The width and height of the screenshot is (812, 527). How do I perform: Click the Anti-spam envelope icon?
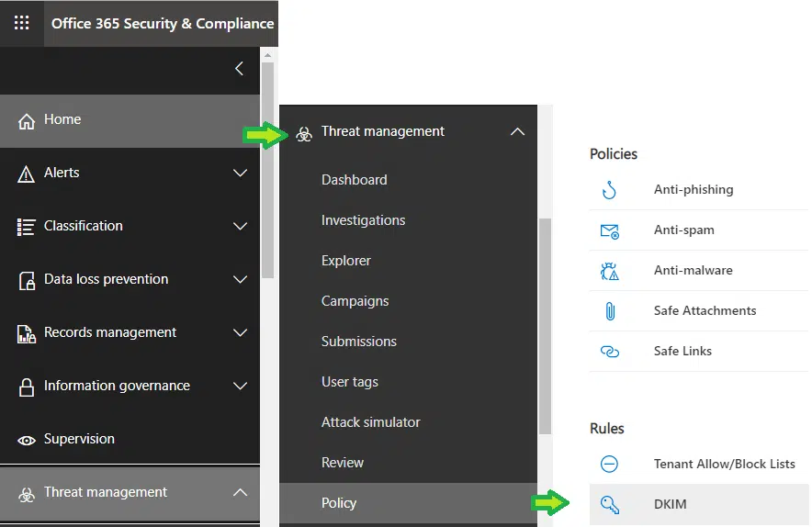coord(609,230)
